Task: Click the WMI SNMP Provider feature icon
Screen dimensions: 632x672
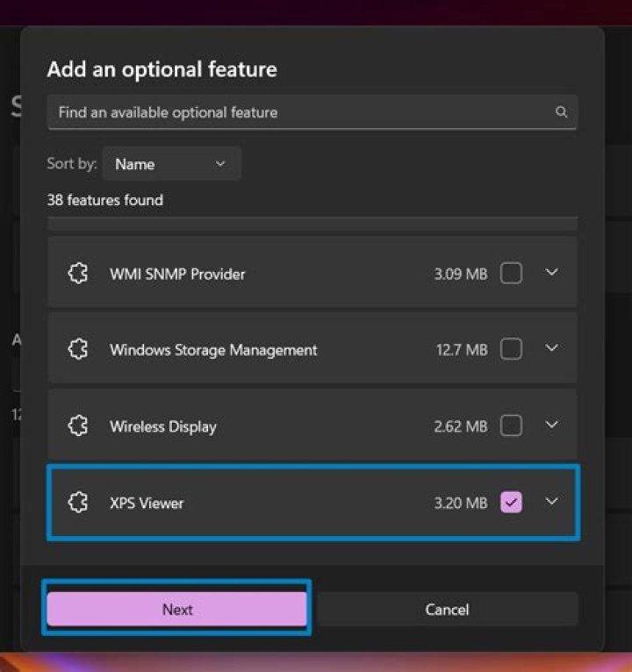Action: tap(78, 274)
